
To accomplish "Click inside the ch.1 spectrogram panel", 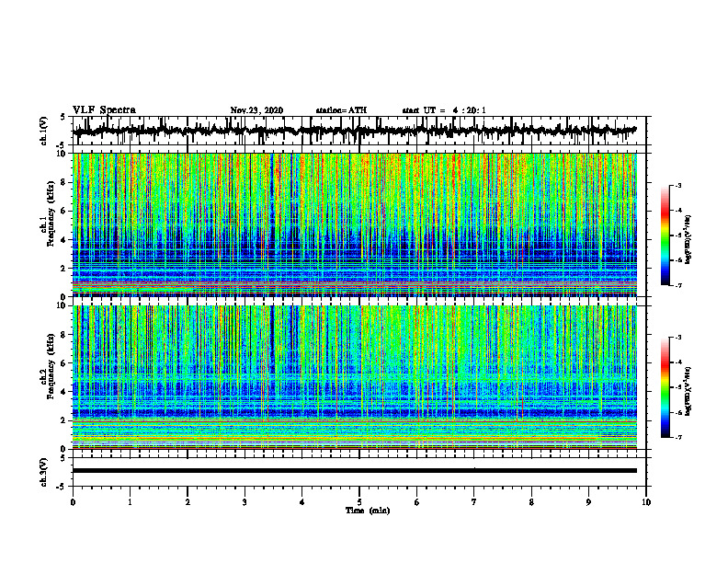I will tap(355, 224).
